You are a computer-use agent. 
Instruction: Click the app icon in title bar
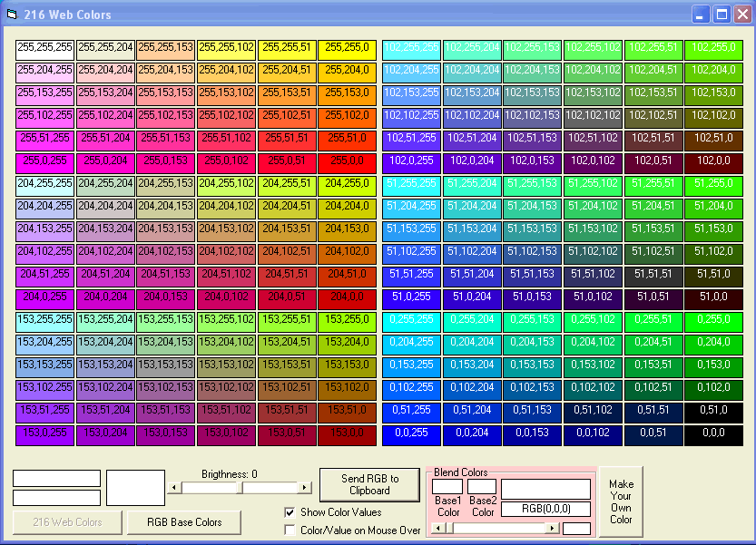pos(12,15)
